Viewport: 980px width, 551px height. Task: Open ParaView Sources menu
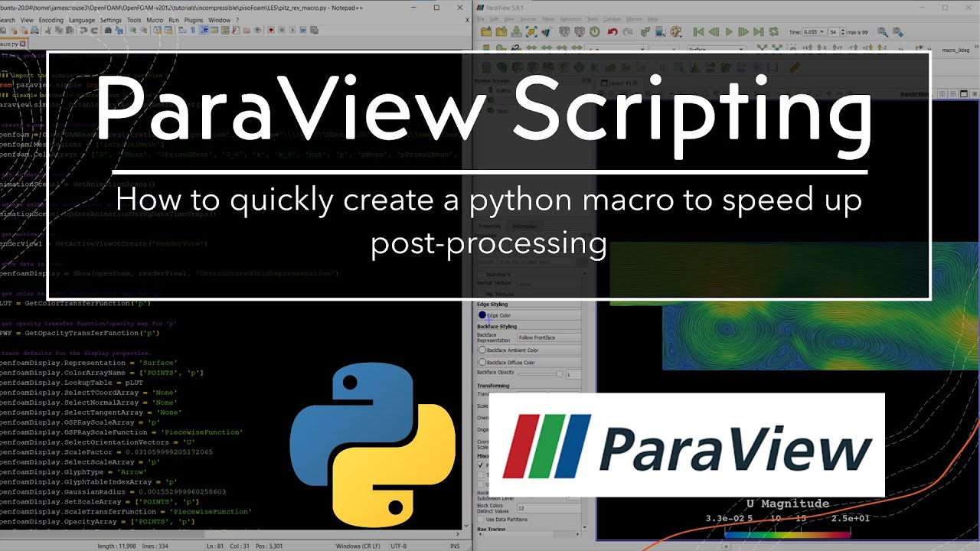528,18
